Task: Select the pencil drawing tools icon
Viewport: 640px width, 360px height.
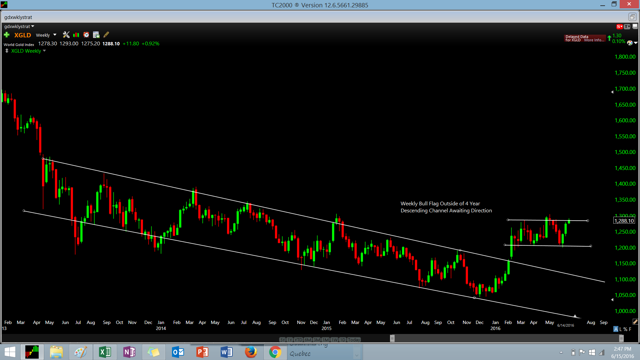Action: click(x=106, y=35)
